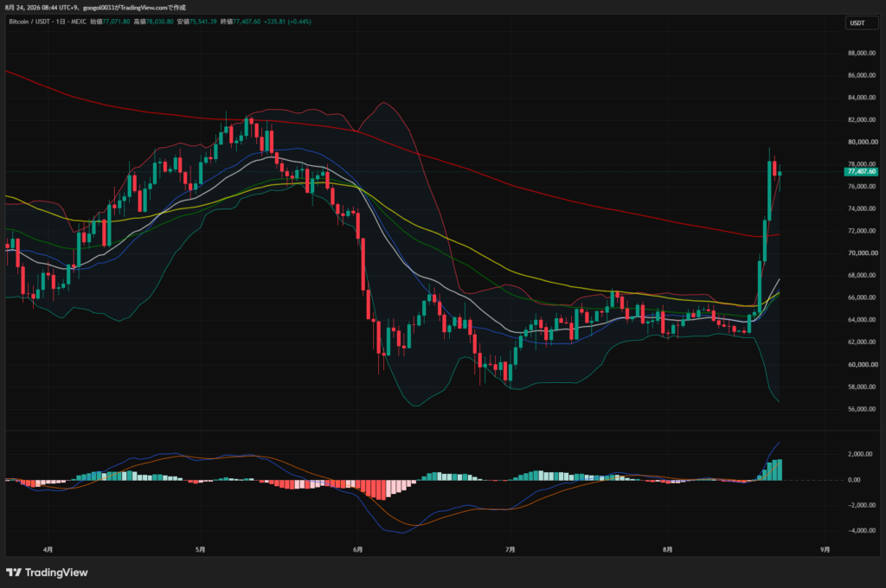The image size is (886, 588).
Task: Click the snapshot timestamp header text
Action: pos(95,7)
